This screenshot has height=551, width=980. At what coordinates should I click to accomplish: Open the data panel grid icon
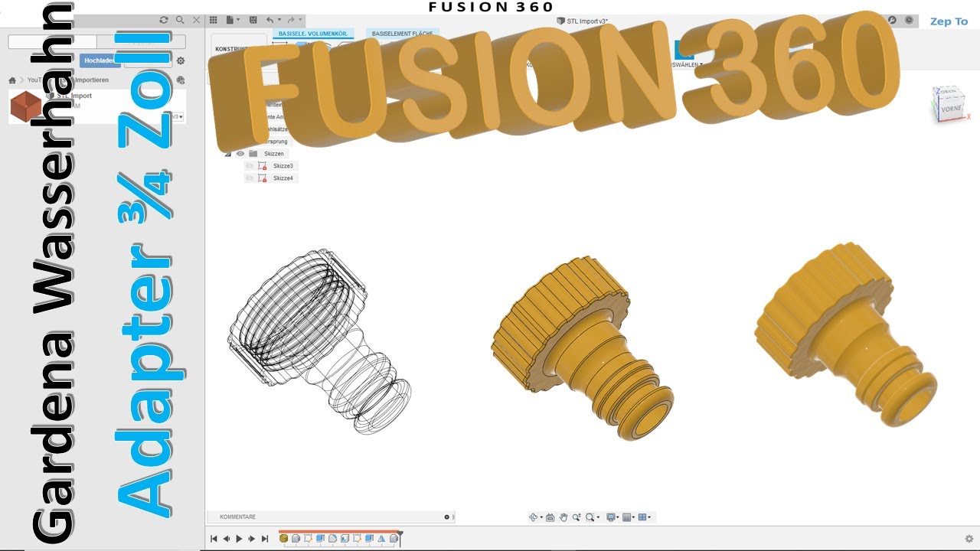coord(214,20)
